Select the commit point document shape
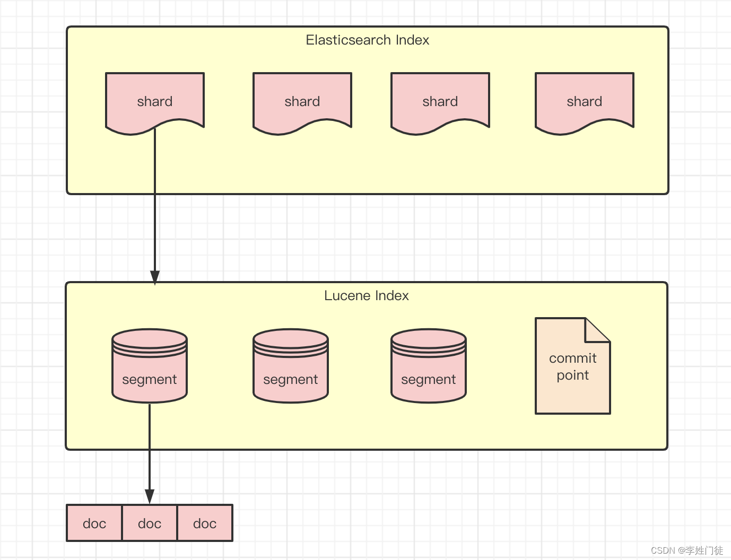 [x=573, y=366]
